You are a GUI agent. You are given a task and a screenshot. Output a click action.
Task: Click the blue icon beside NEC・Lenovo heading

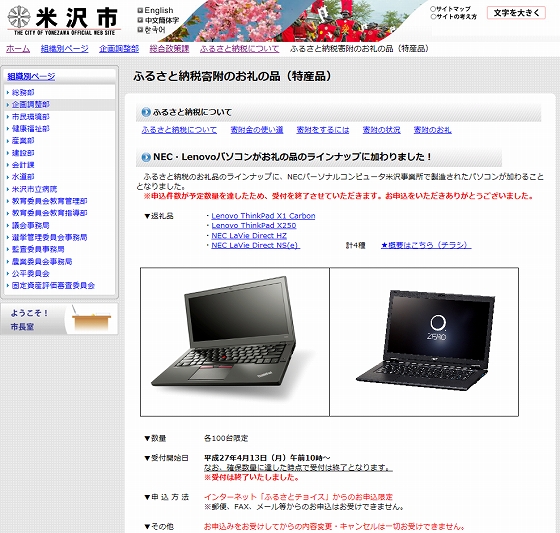[x=146, y=157]
